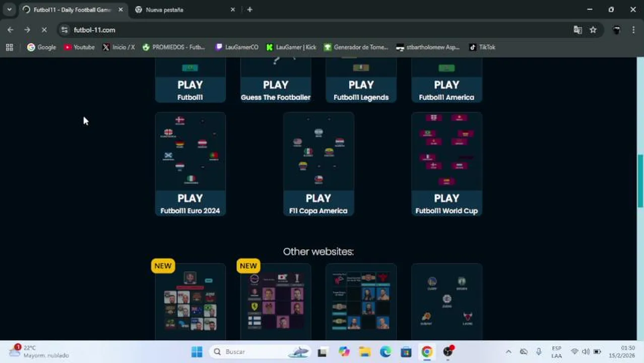Play the Futbol11 game
Screen dimensions: 644x363
pyautogui.click(x=190, y=90)
